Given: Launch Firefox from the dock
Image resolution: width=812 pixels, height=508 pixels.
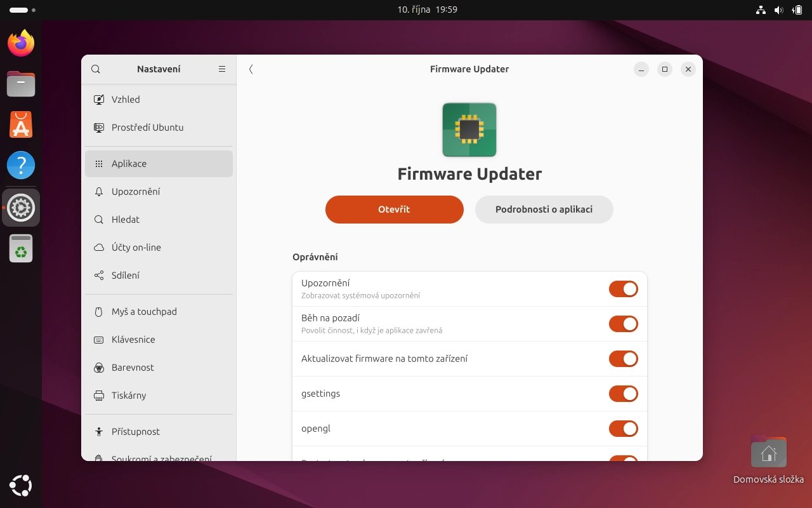Looking at the screenshot, I should pyautogui.click(x=21, y=43).
